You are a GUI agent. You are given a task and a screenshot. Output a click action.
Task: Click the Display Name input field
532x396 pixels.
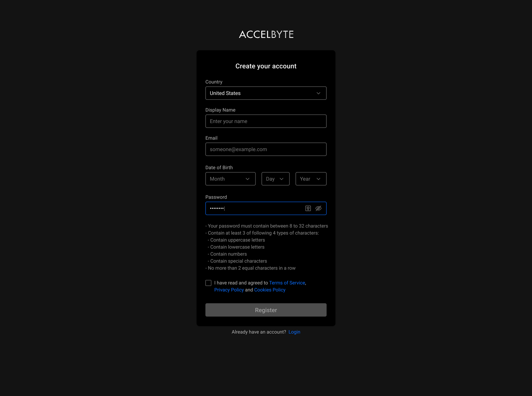[x=266, y=121]
